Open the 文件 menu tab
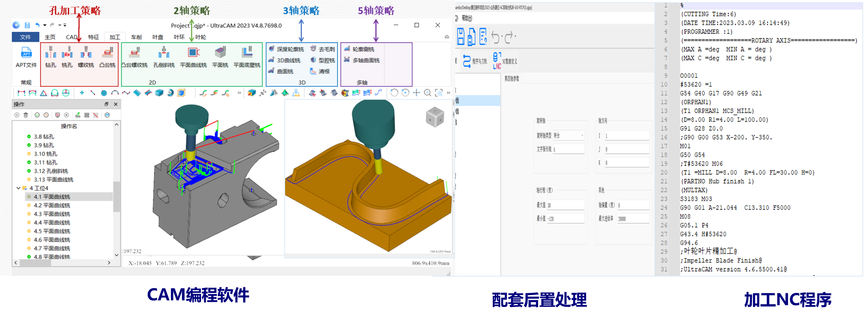 [x=25, y=37]
